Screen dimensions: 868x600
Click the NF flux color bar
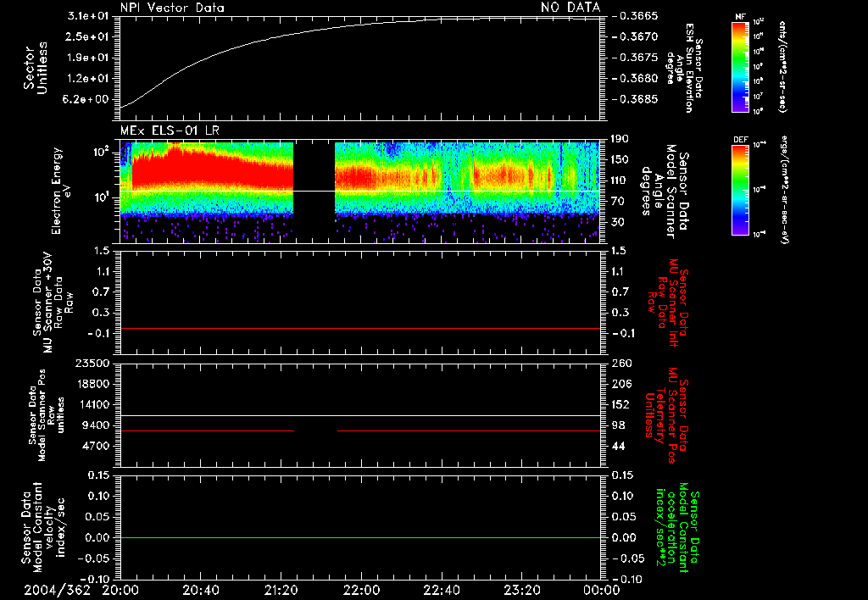740,66
